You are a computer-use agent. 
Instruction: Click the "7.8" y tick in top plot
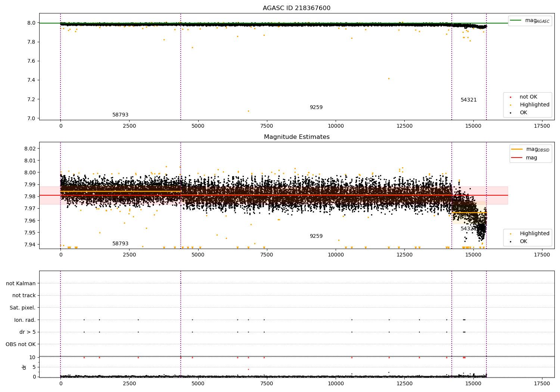(32, 42)
